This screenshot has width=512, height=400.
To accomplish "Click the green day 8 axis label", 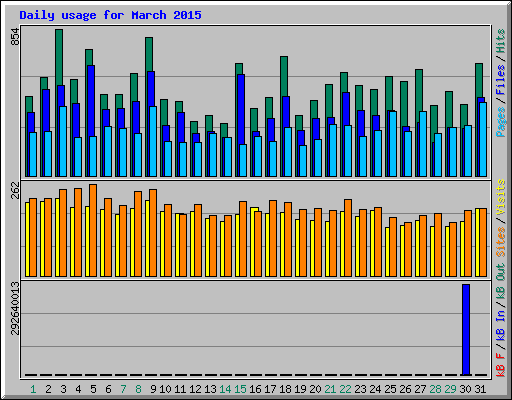I will (x=138, y=389).
